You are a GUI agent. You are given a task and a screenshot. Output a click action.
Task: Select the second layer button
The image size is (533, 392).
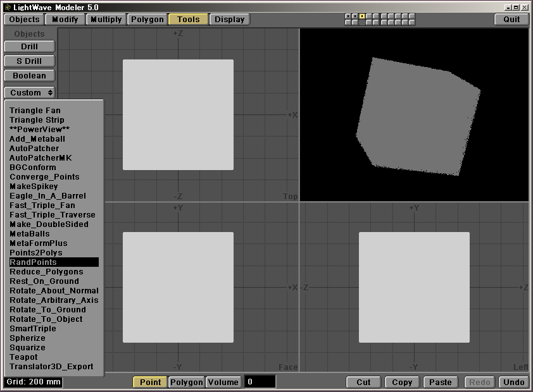pyautogui.click(x=354, y=16)
